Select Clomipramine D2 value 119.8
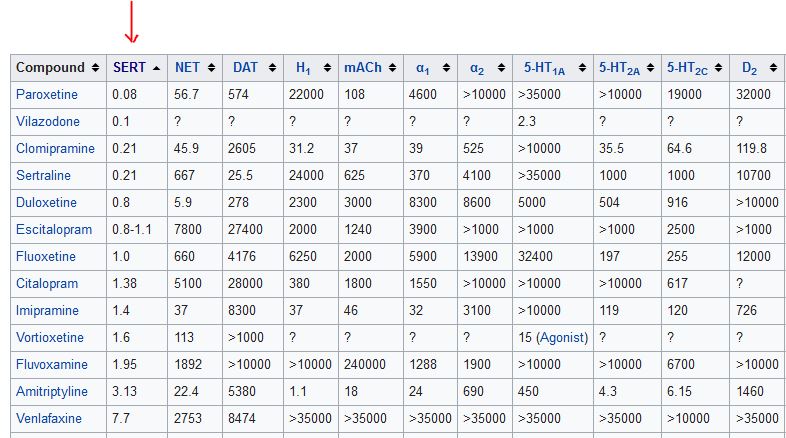Screen dimensions: 786x438 click(x=751, y=149)
